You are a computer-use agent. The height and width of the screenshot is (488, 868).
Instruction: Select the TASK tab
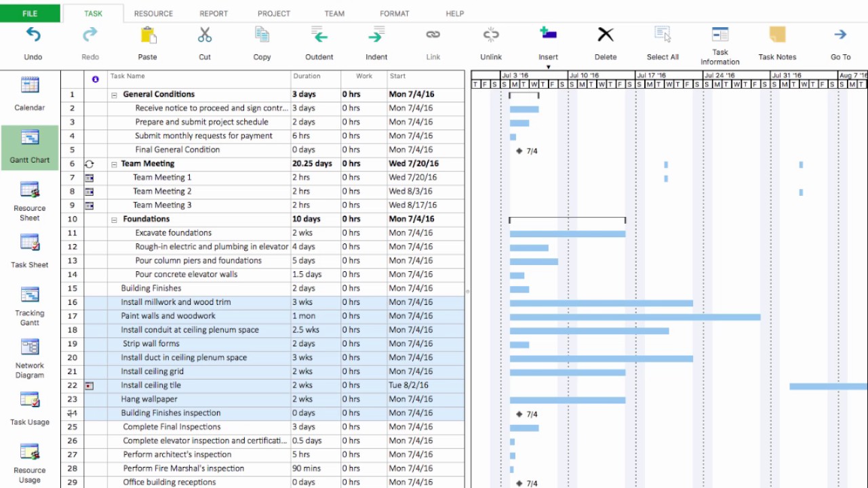tap(94, 14)
